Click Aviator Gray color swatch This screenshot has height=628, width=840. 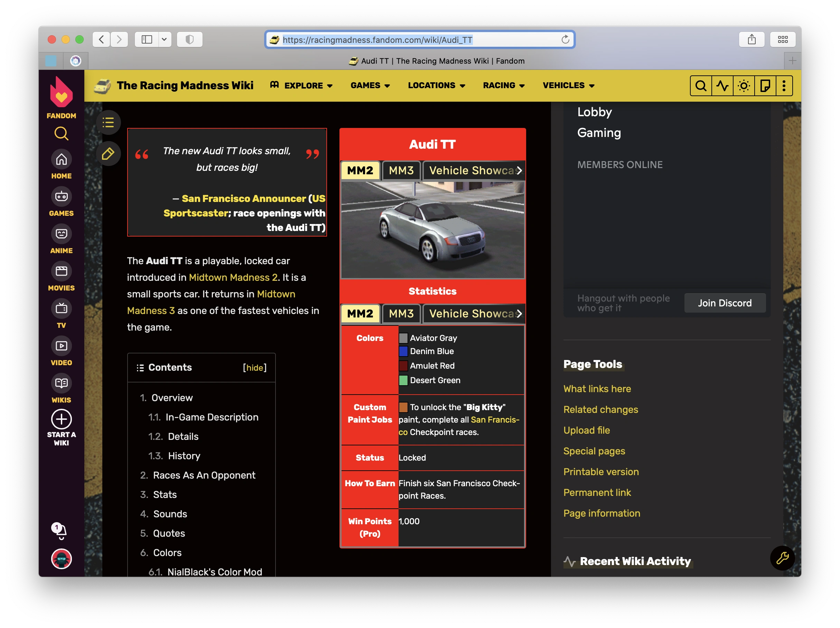[403, 338]
